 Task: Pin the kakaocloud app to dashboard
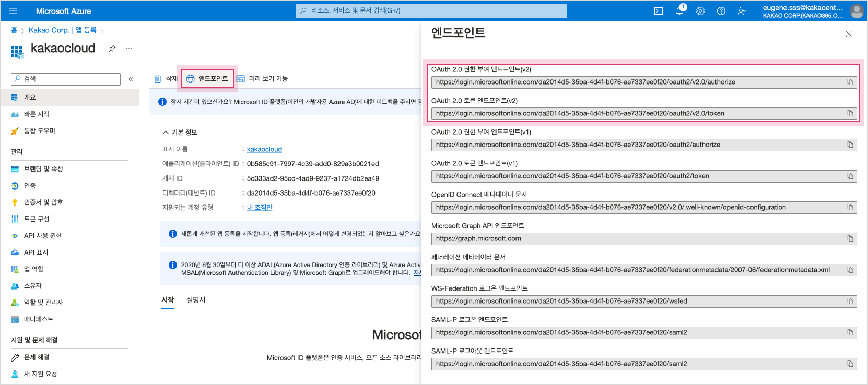pos(112,49)
